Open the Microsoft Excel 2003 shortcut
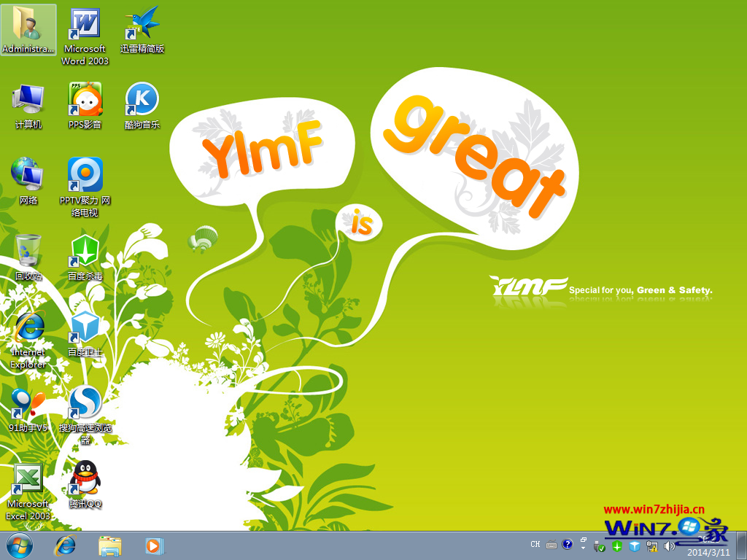 (x=28, y=480)
